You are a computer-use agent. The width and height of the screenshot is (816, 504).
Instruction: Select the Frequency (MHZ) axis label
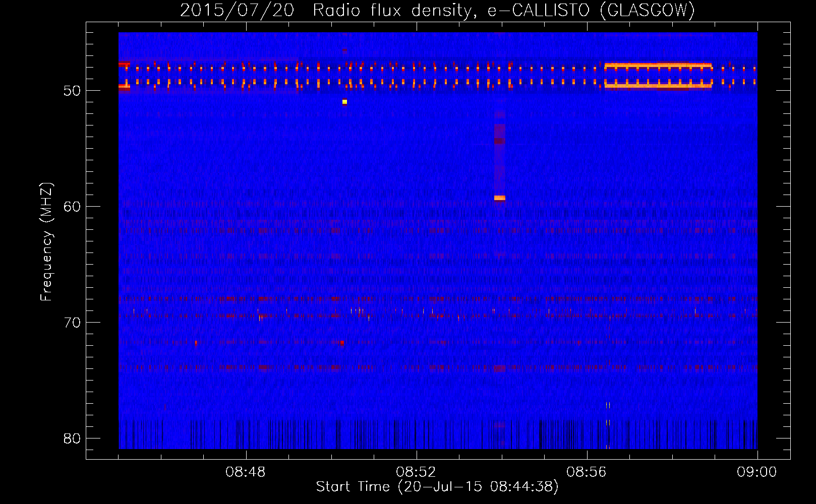tap(46, 242)
